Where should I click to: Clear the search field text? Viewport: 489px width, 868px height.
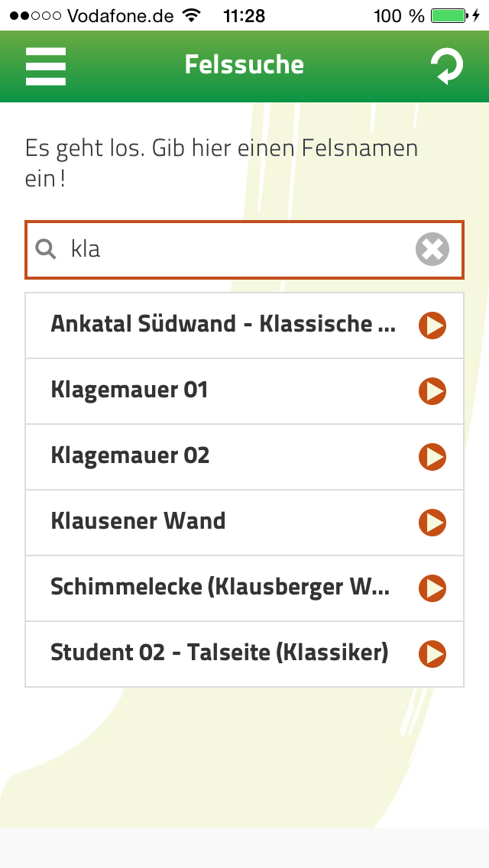[x=432, y=249]
